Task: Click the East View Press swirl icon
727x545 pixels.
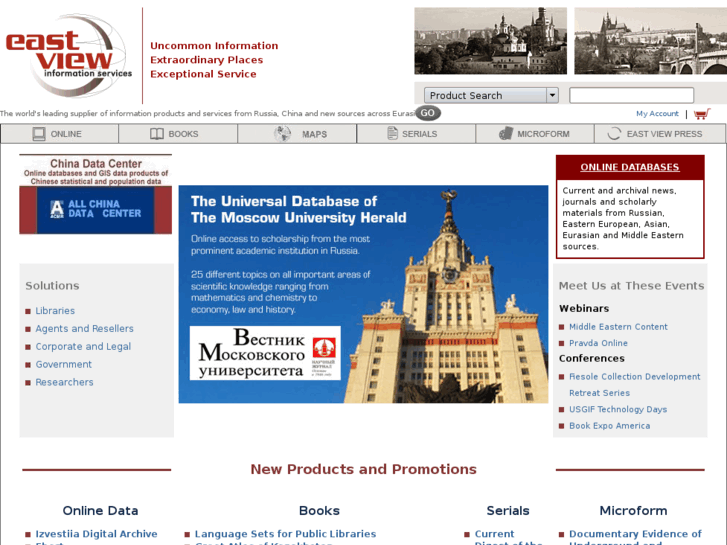Action: point(614,134)
